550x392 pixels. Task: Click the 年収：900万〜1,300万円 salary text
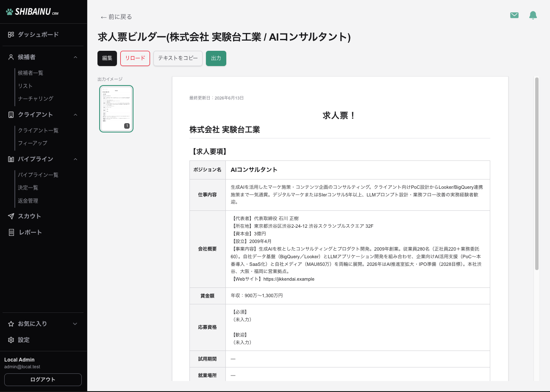click(256, 296)
